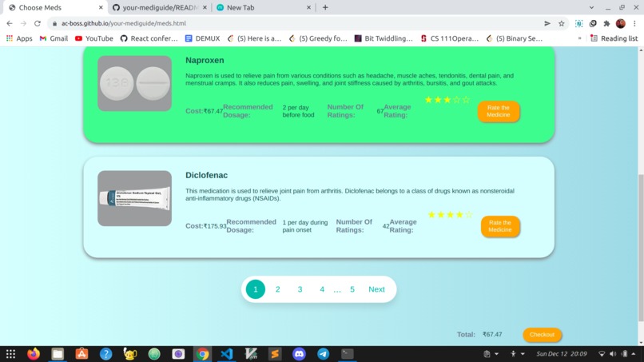The width and height of the screenshot is (644, 362).
Task: Open the Bit Twiddling bookmark
Action: (384, 38)
